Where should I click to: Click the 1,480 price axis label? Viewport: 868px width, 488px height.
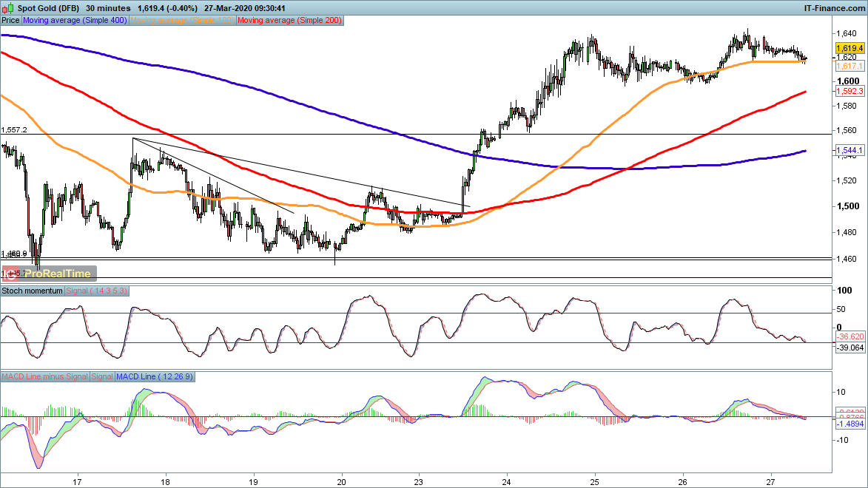(x=847, y=232)
